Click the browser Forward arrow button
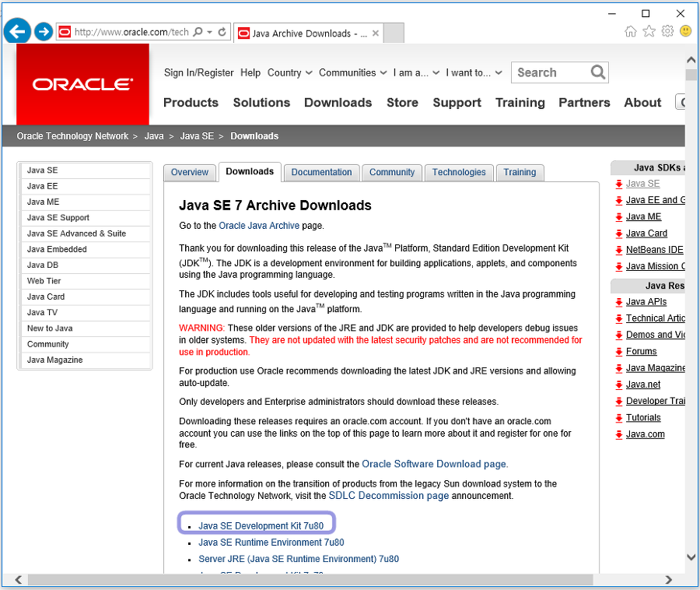This screenshot has width=700, height=590. click(44, 32)
